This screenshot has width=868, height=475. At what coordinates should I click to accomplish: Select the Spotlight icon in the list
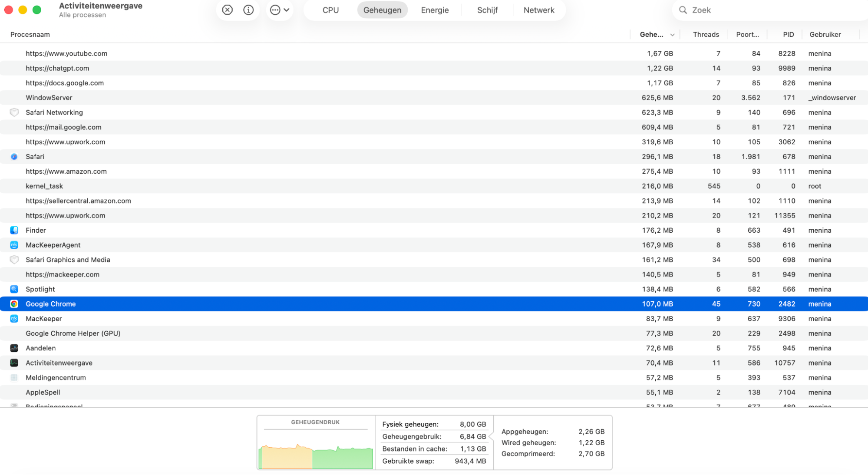click(14, 289)
